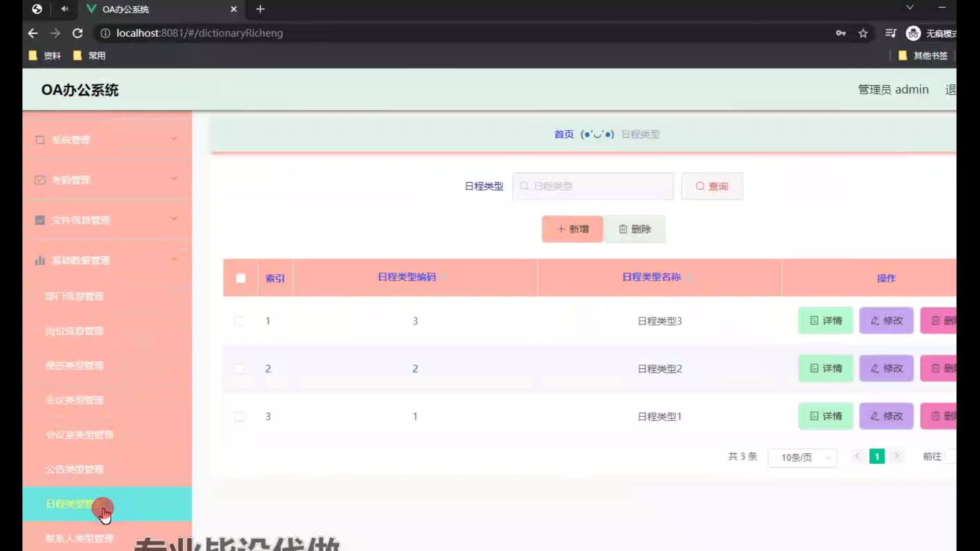Click the 考勤管理 sidebar menu icon

[40, 180]
